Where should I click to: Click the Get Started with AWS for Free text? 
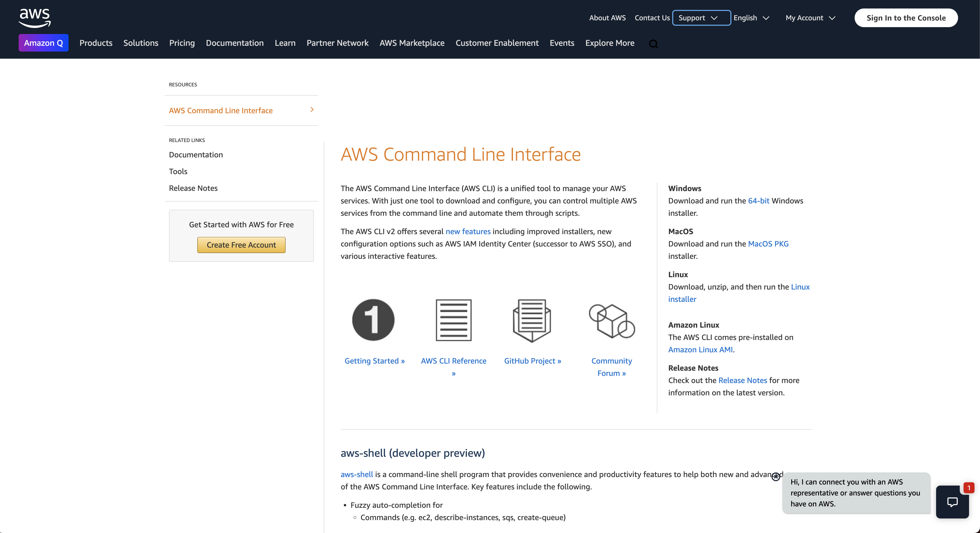coord(241,225)
